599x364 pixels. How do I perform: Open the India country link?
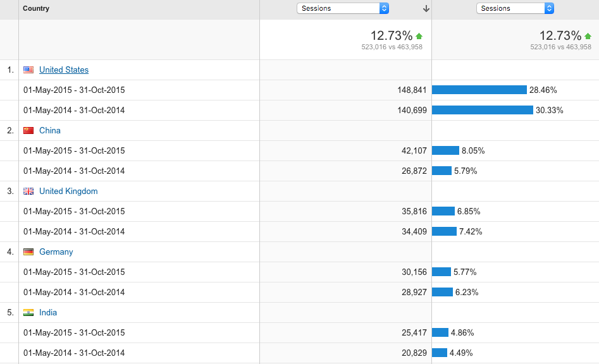pos(48,313)
